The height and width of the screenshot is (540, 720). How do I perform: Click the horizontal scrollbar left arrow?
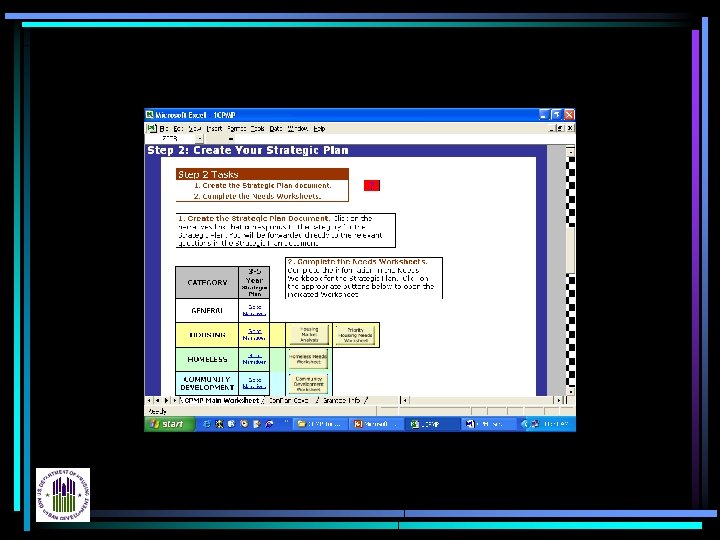coord(405,400)
